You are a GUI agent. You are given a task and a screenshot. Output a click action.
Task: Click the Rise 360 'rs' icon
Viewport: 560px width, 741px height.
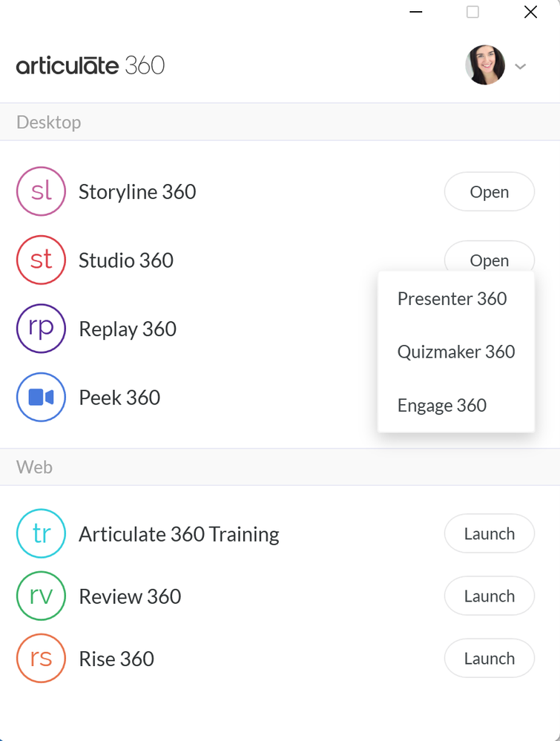click(x=41, y=659)
